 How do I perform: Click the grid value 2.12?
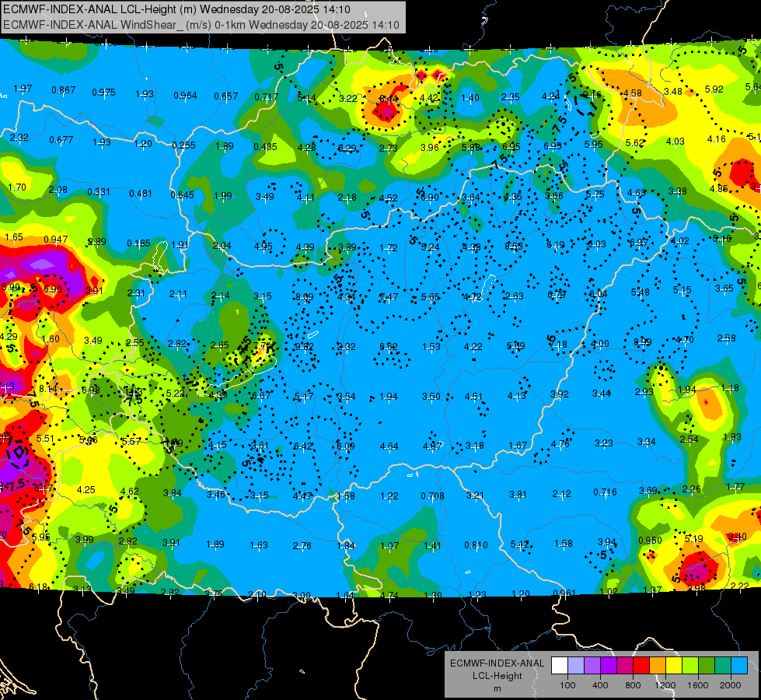pyautogui.click(x=561, y=494)
